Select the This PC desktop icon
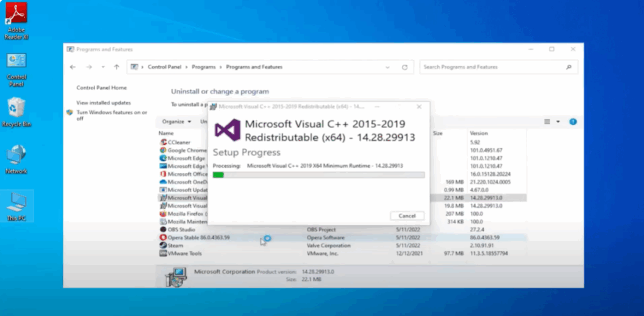The image size is (644, 316). pyautogui.click(x=16, y=207)
